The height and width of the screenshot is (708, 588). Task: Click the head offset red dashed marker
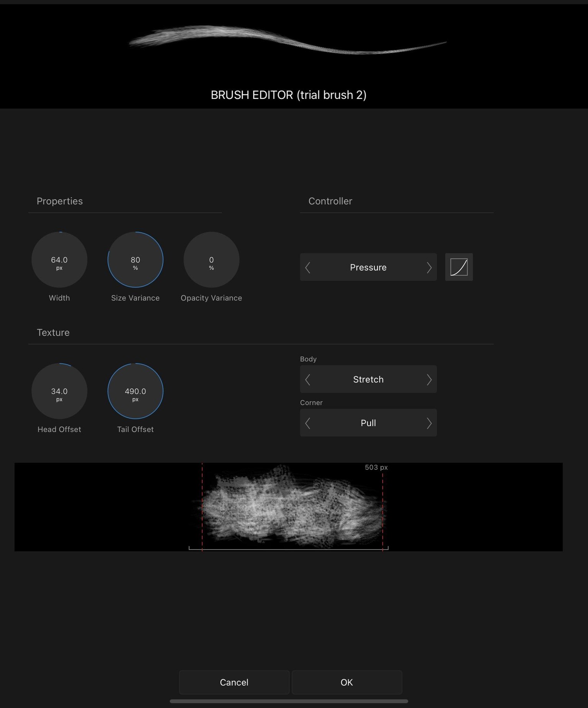[202, 507]
